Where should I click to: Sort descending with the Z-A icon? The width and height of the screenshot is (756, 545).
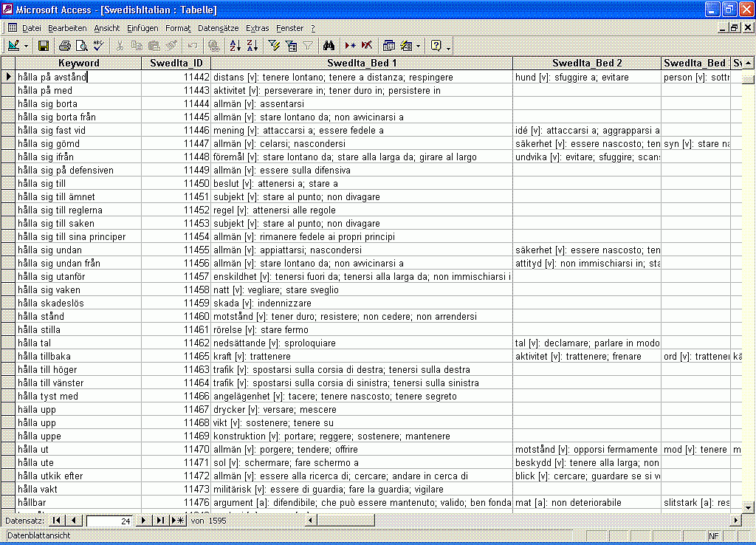click(252, 46)
